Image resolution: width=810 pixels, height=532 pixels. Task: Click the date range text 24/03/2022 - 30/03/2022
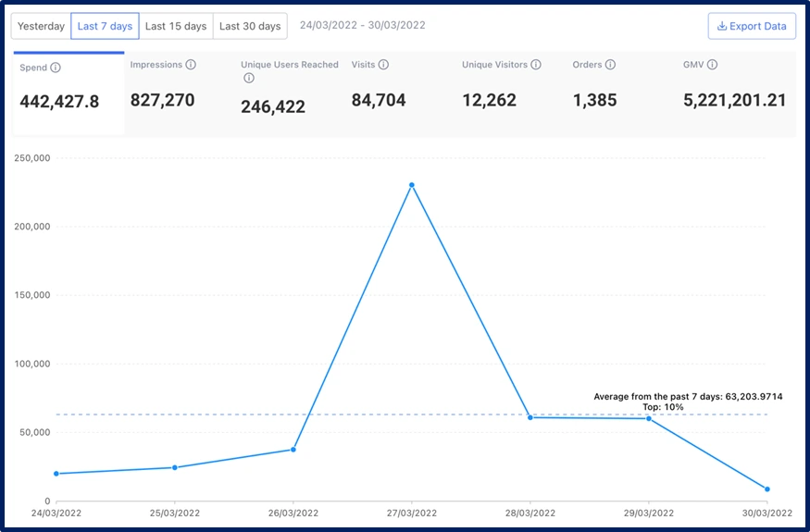[362, 25]
